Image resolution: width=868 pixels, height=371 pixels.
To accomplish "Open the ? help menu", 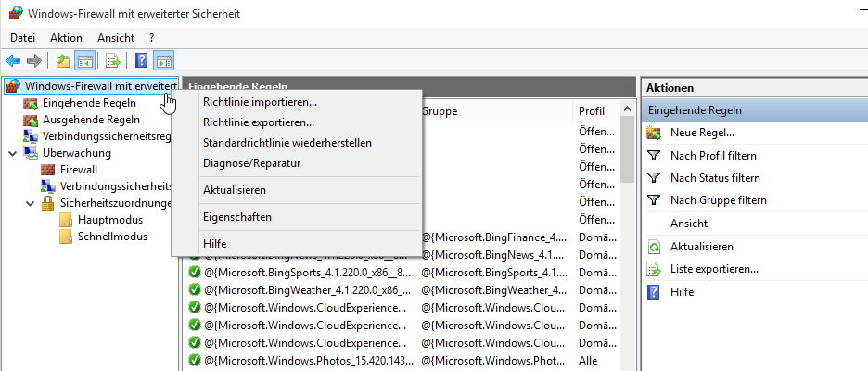I will pos(152,38).
